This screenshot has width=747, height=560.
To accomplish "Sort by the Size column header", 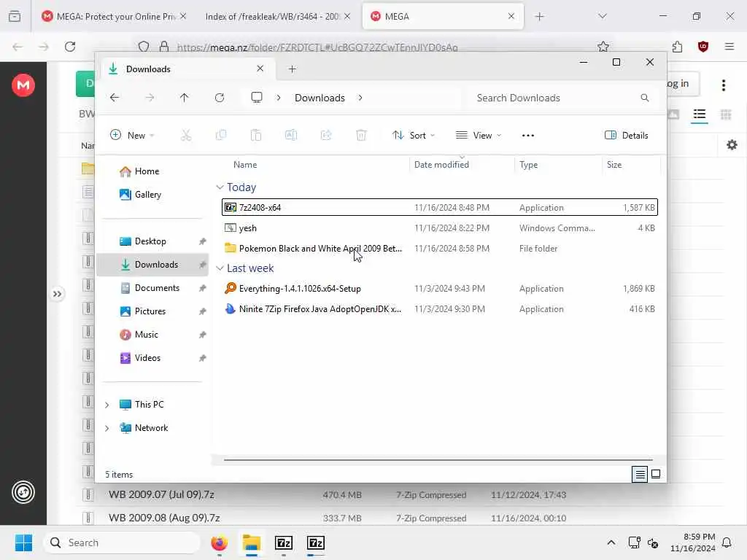I will [x=614, y=165].
